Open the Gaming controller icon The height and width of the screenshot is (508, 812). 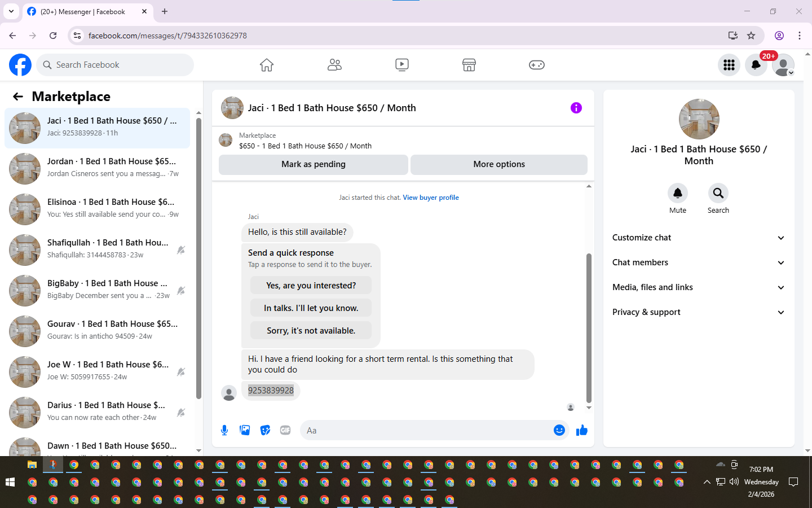[x=537, y=65]
